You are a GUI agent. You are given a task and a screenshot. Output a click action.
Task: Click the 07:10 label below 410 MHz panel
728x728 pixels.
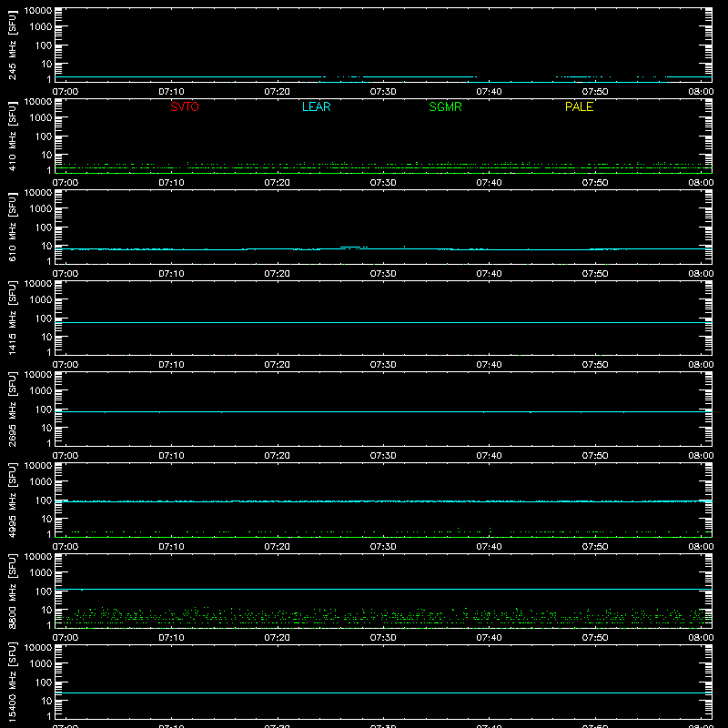click(x=171, y=183)
